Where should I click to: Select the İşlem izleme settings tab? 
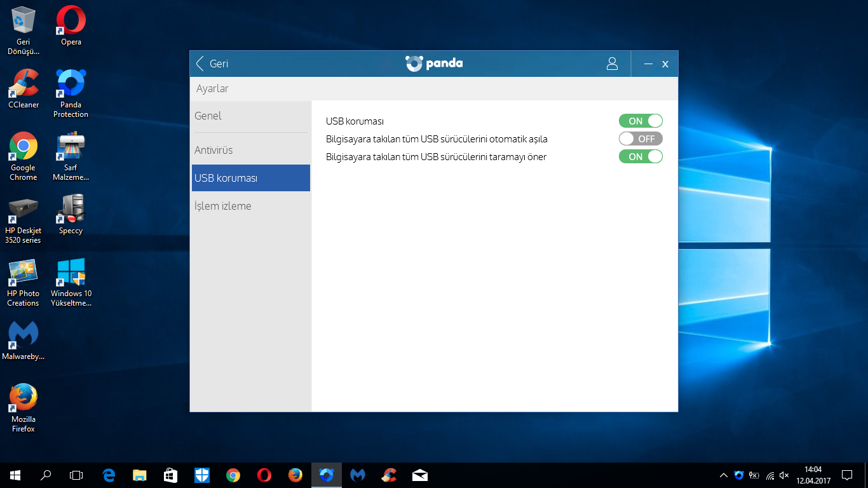tap(250, 206)
